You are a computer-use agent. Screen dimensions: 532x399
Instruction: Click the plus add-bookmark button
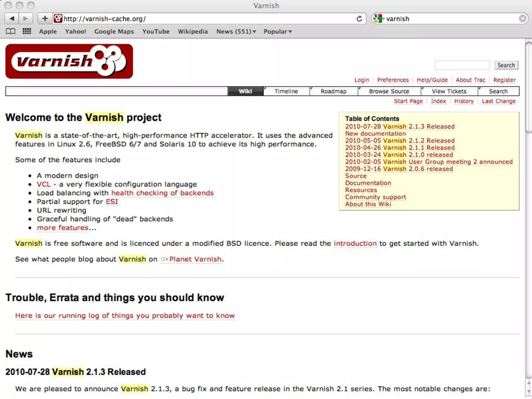[x=45, y=19]
